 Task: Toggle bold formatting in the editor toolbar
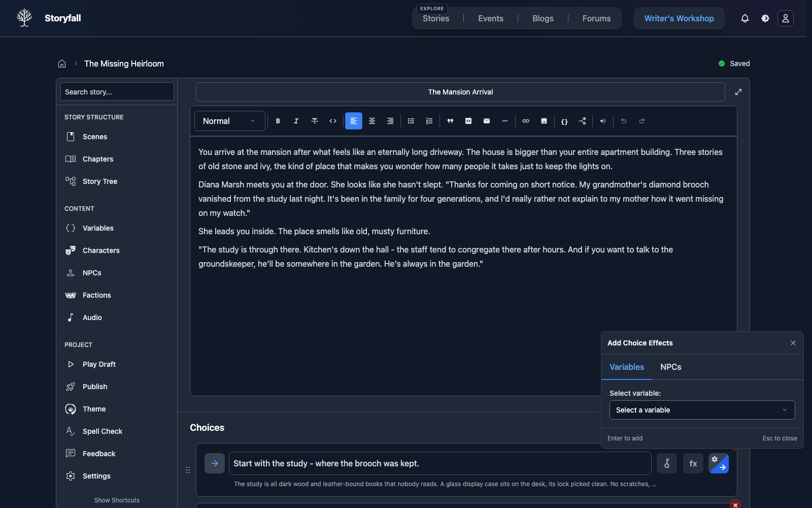[278, 121]
